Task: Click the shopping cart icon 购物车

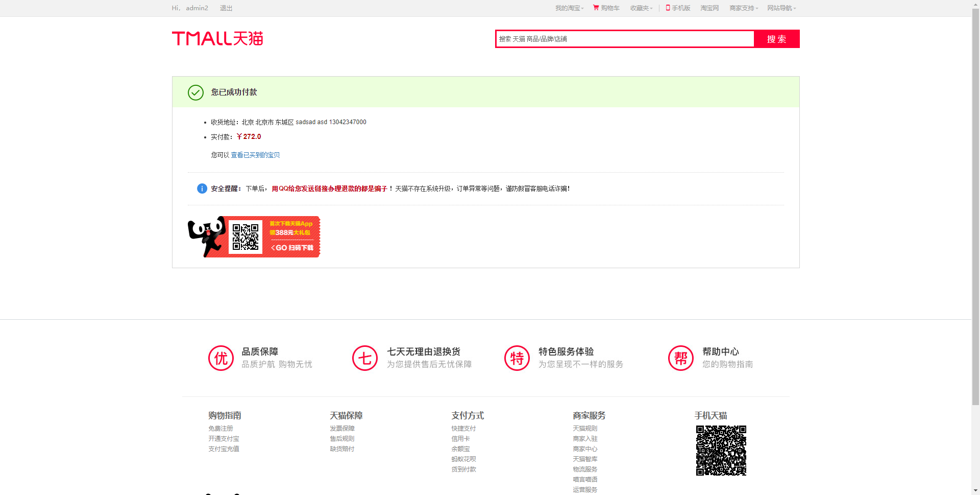Action: (x=596, y=8)
